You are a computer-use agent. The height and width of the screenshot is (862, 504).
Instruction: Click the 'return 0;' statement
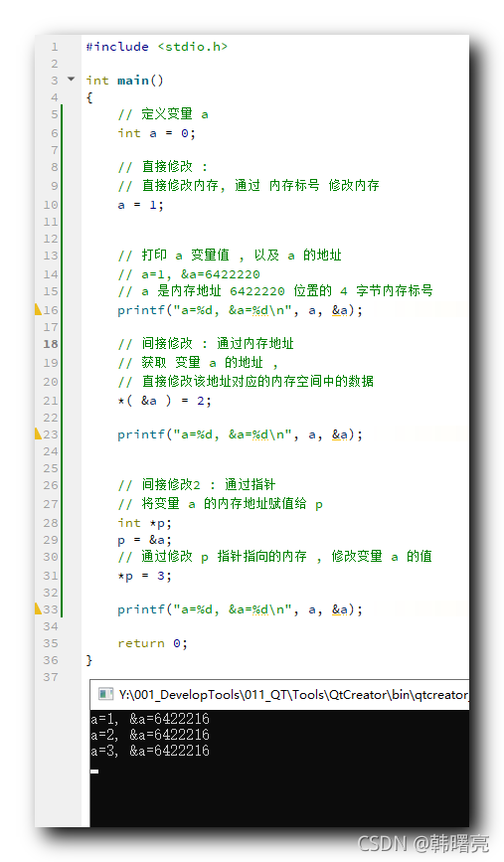coord(153,643)
